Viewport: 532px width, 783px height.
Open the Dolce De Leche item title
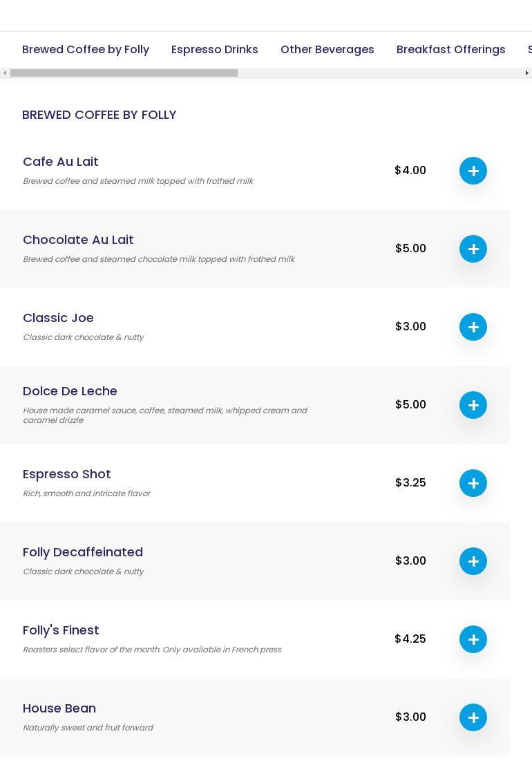[x=70, y=391]
